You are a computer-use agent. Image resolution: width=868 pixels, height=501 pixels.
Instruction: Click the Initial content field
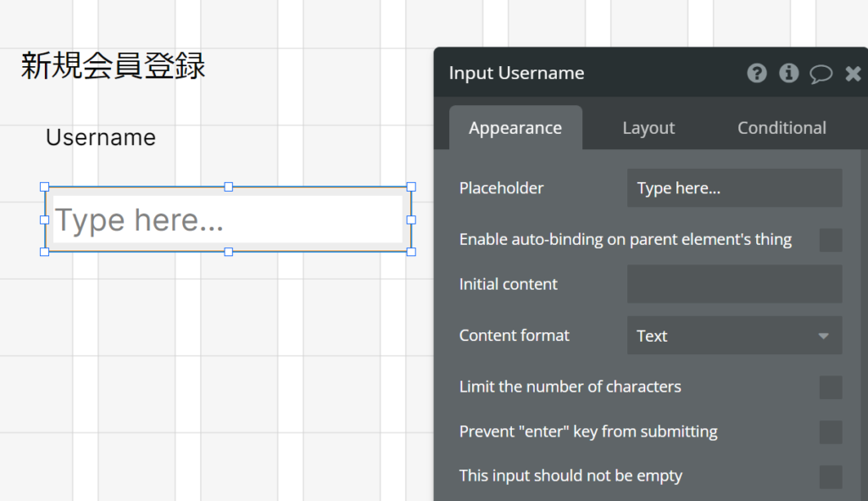(x=734, y=284)
